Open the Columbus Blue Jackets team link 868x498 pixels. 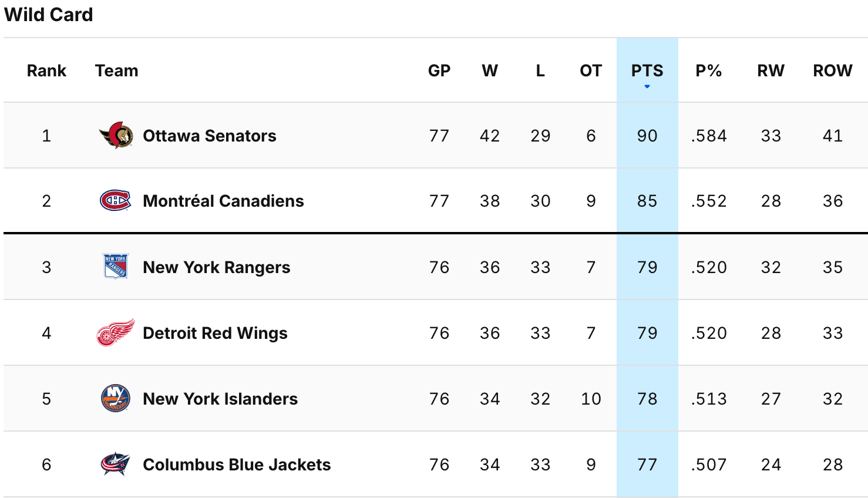point(237,465)
